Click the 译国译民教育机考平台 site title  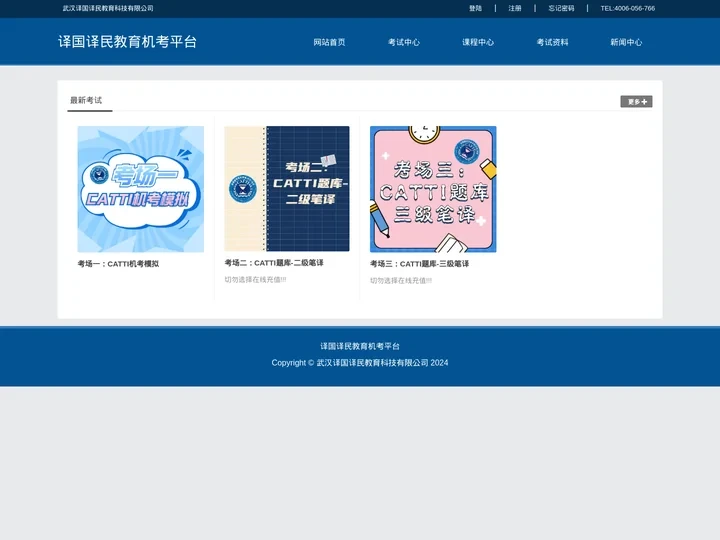[x=128, y=42]
